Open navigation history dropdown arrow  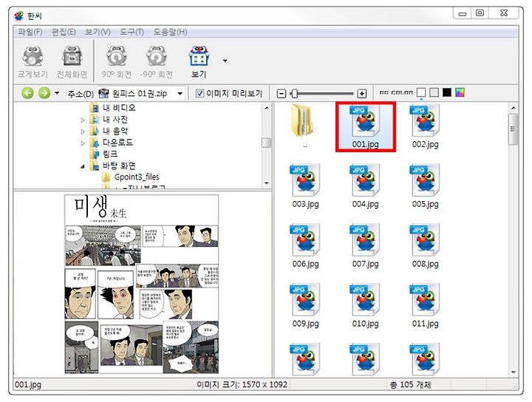[x=57, y=93]
